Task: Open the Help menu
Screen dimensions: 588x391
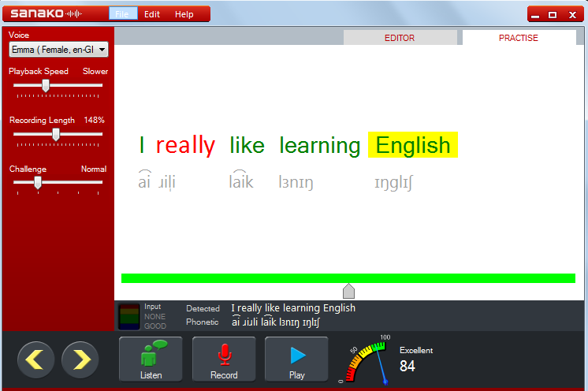Action: click(184, 14)
